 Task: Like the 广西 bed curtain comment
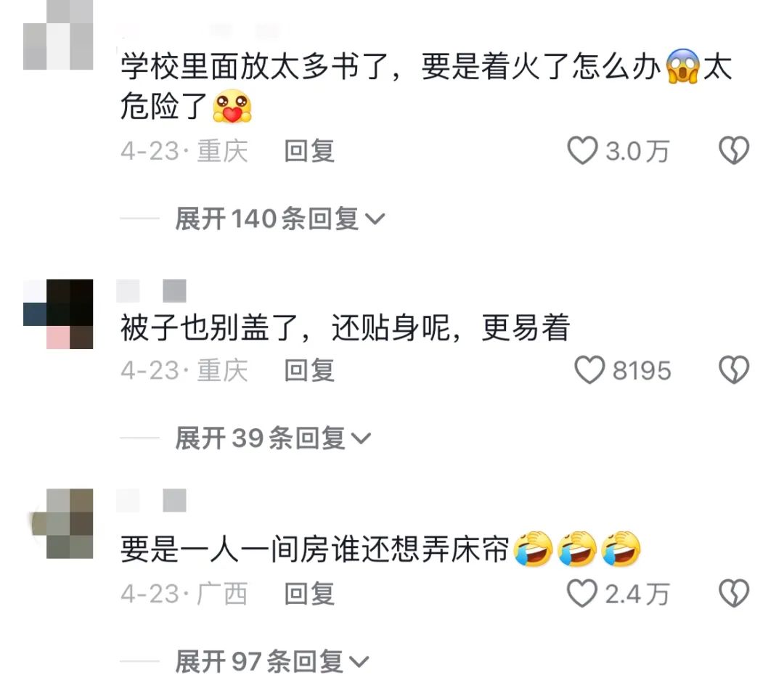click(x=582, y=594)
